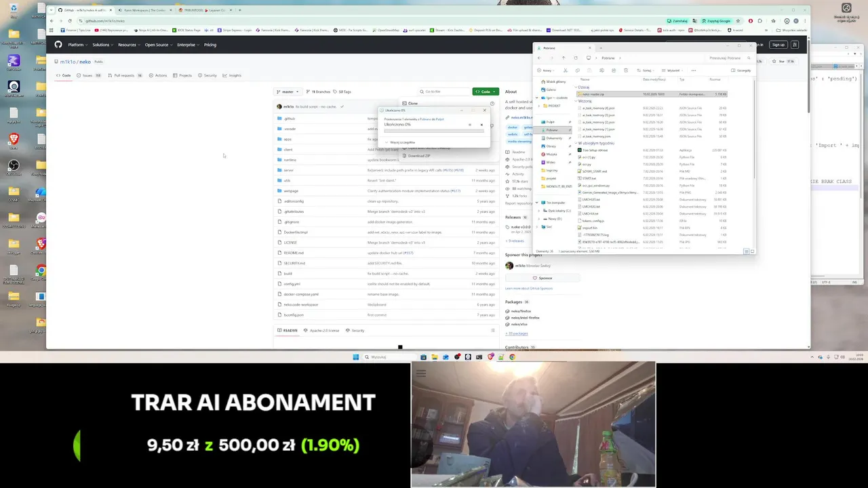Open a new Chrome tab with plus

click(239, 10)
